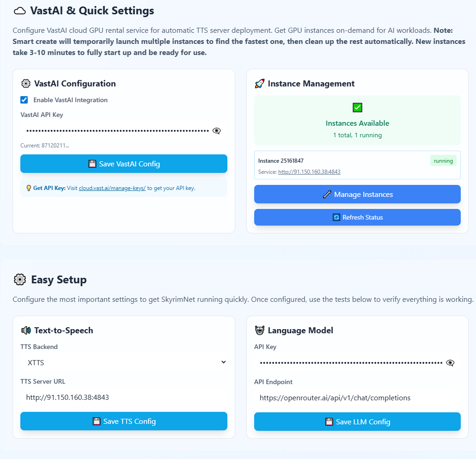This screenshot has width=476, height=459.
Task: Show the Language Model API key
Action: pyautogui.click(x=450, y=363)
